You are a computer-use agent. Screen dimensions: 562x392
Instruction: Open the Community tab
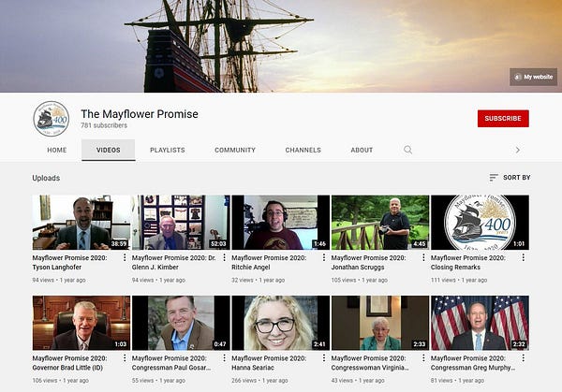tap(235, 150)
